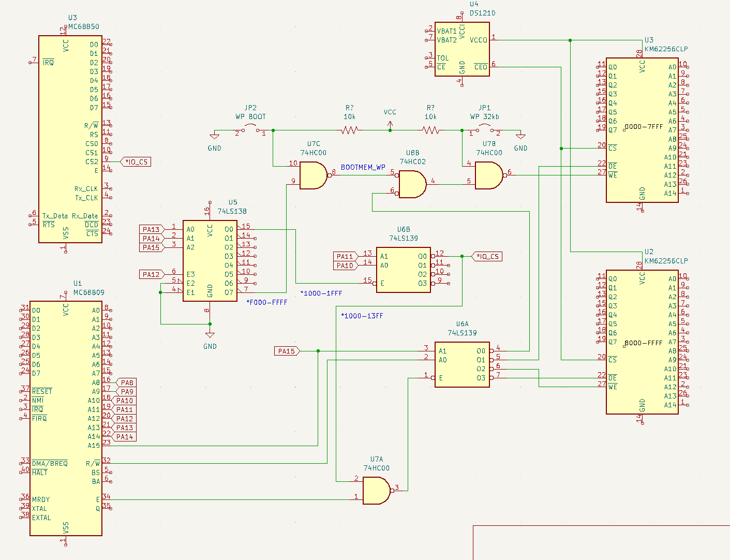Select the U8B NOR gate symbol

412,185
